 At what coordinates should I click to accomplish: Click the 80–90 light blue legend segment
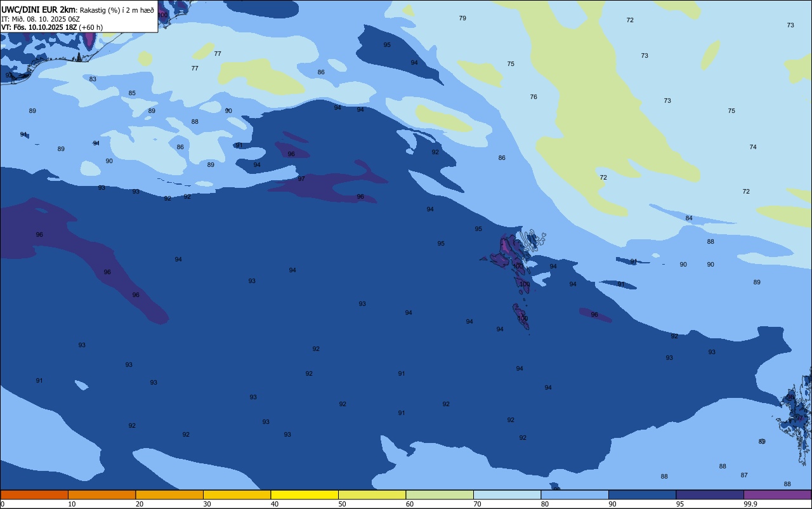click(575, 494)
